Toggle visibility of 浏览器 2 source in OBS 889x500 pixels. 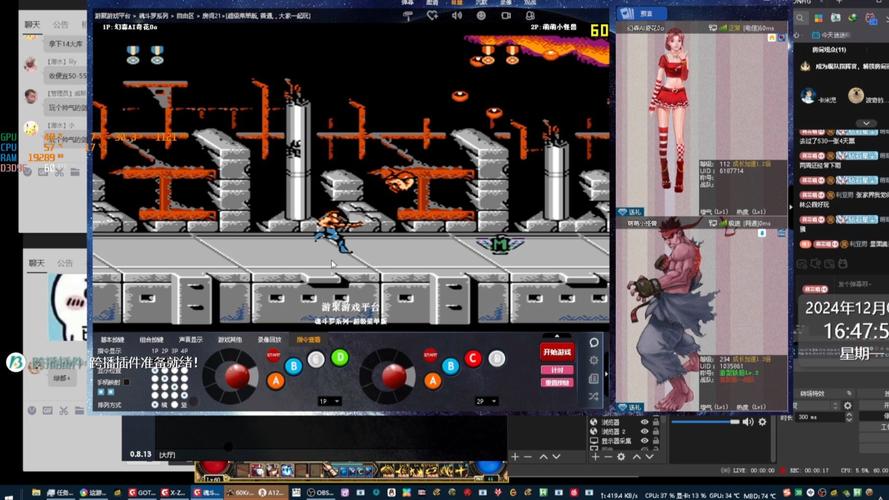coord(644,431)
